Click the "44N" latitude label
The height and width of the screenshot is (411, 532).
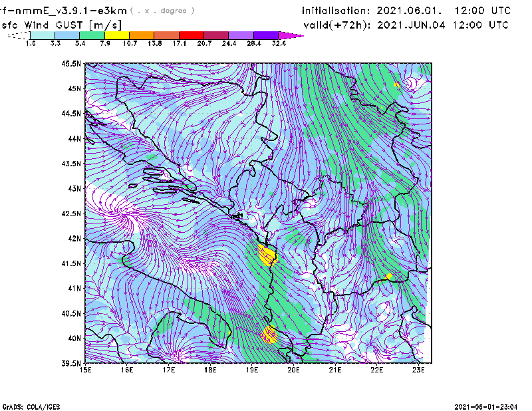(x=74, y=138)
